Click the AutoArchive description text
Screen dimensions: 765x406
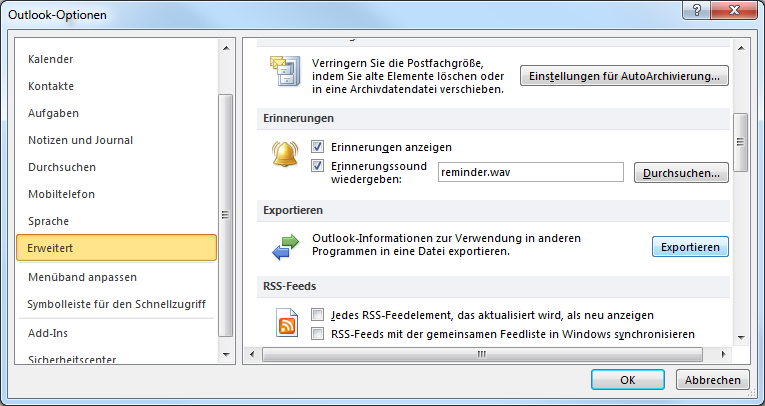pyautogui.click(x=408, y=77)
